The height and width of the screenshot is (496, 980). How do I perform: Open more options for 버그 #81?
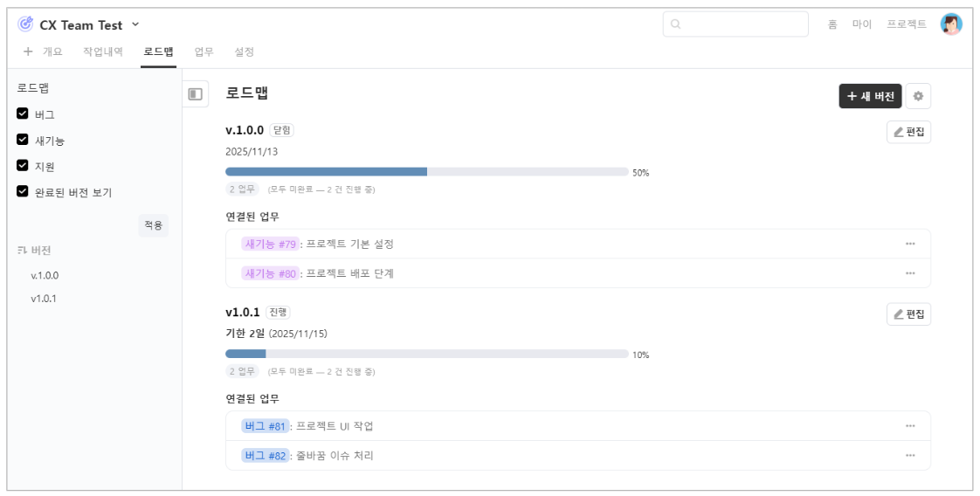coord(910,426)
